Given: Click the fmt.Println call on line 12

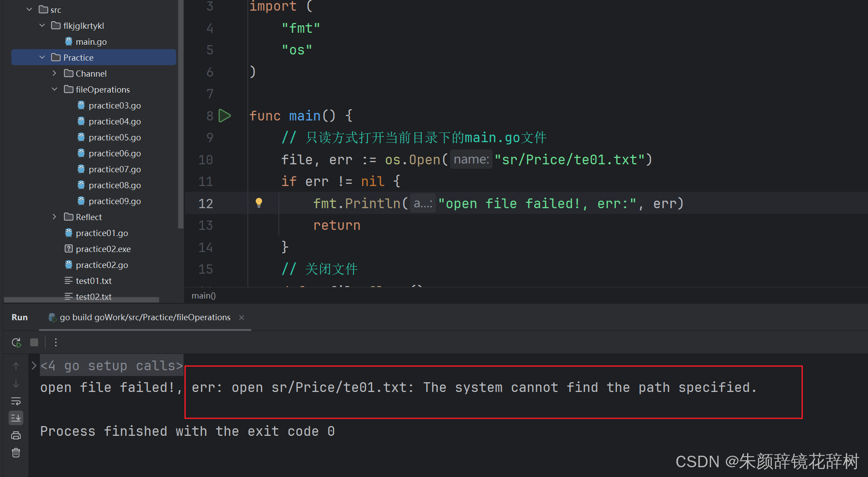Looking at the screenshot, I should click(498, 203).
